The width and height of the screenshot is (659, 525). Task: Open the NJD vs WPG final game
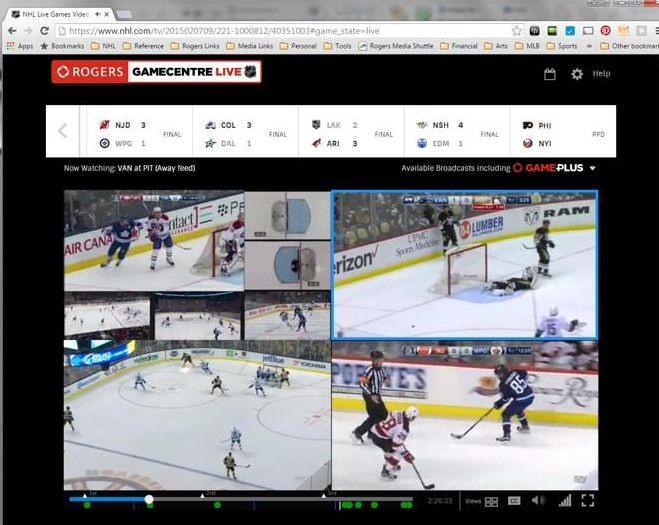click(140, 134)
